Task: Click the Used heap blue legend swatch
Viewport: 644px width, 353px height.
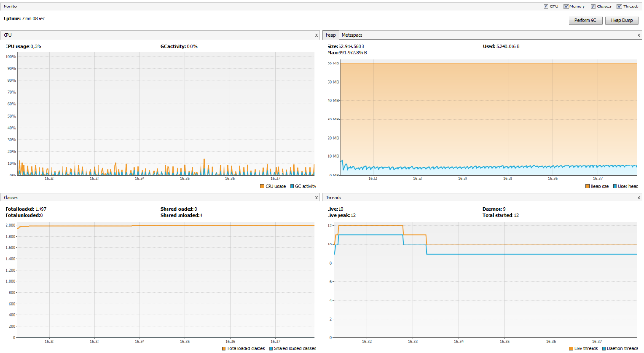Action: (615, 186)
